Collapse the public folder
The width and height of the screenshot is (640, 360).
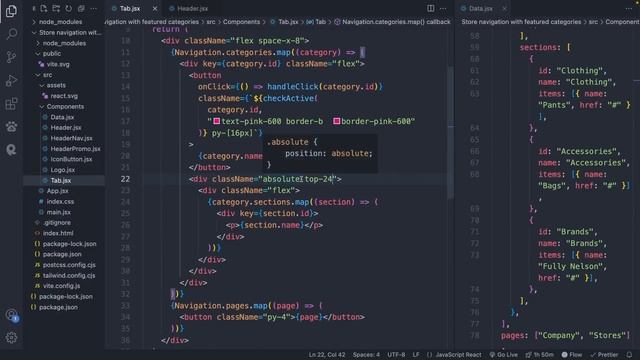point(51,53)
